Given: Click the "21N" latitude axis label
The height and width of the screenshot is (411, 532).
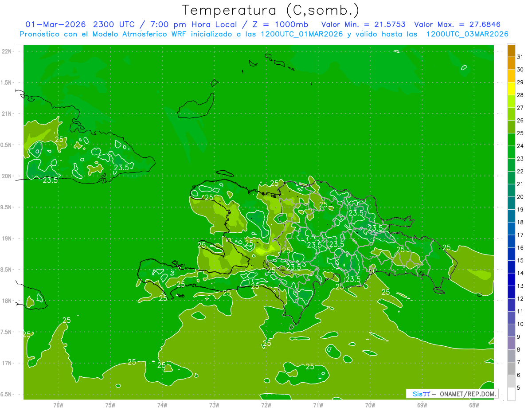Looking at the screenshot, I should [x=6, y=114].
